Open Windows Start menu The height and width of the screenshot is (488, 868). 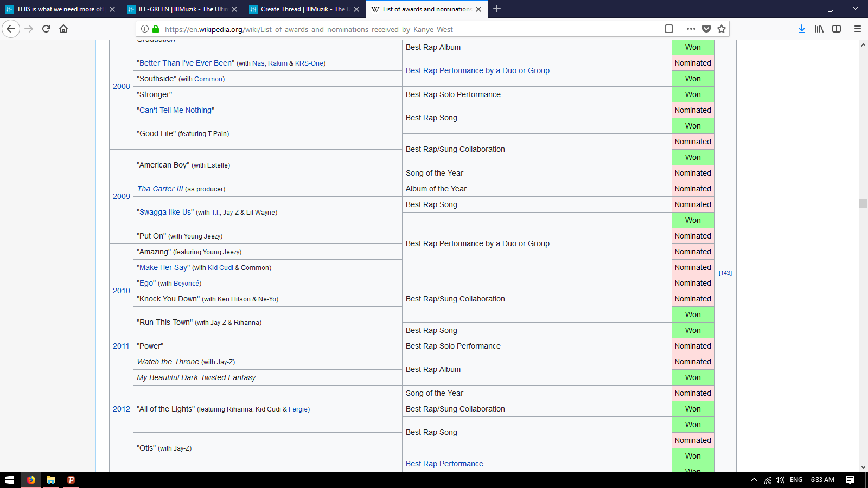pyautogui.click(x=10, y=480)
